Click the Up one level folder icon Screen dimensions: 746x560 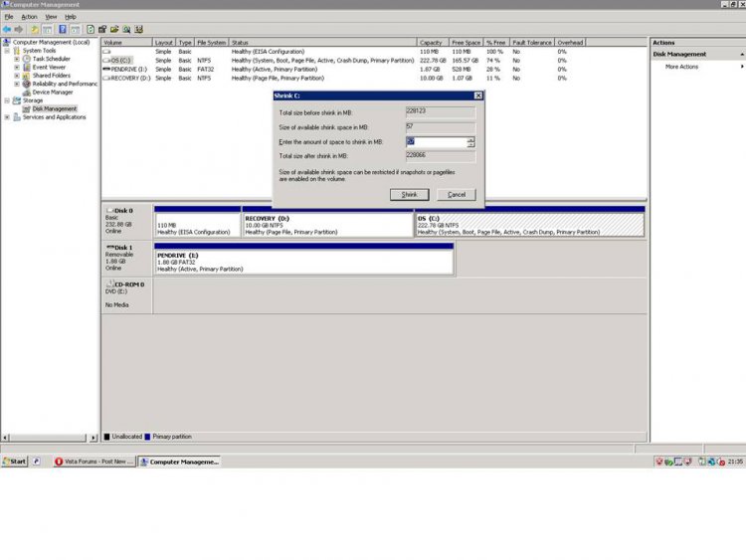pos(33,30)
